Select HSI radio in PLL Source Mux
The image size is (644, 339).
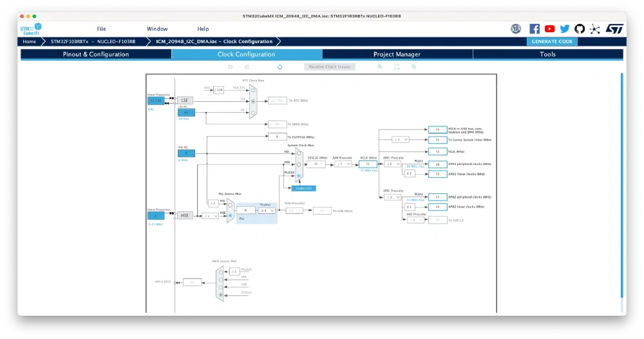coord(231,204)
